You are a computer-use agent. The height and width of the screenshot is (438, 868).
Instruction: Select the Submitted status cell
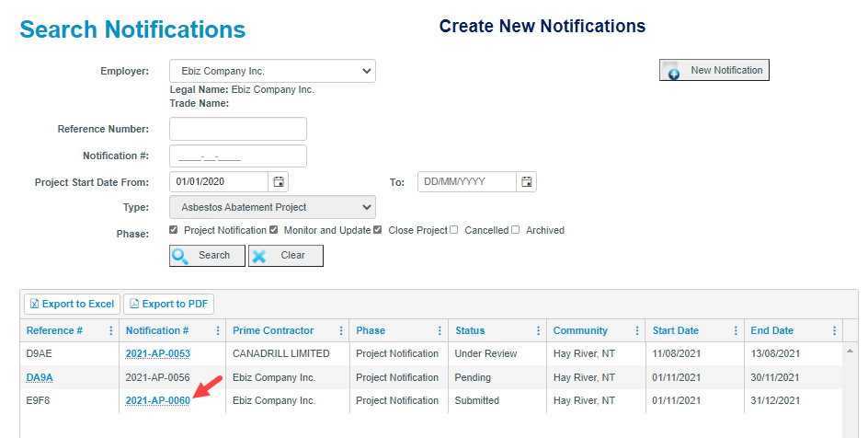(x=497, y=400)
